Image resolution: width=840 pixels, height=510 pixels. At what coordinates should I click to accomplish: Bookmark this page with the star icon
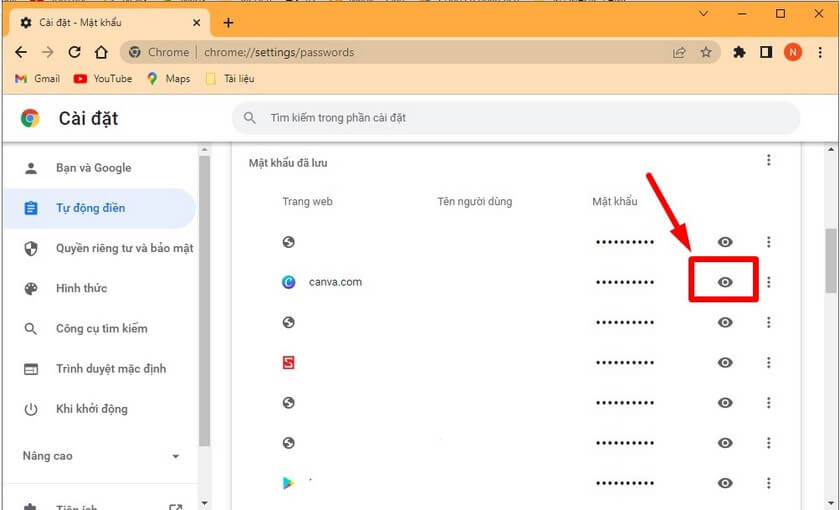click(x=706, y=52)
